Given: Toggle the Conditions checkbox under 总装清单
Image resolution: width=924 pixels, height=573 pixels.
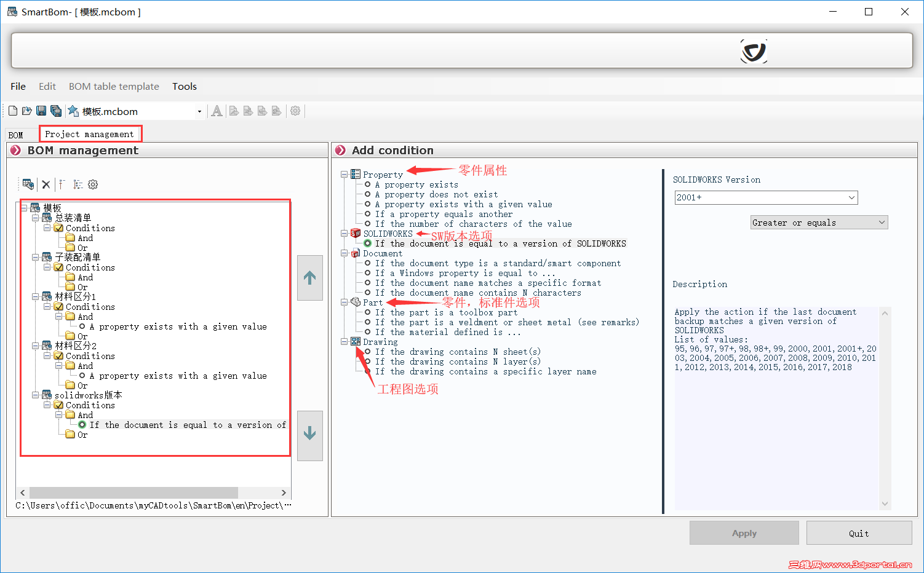Looking at the screenshot, I should click(58, 228).
